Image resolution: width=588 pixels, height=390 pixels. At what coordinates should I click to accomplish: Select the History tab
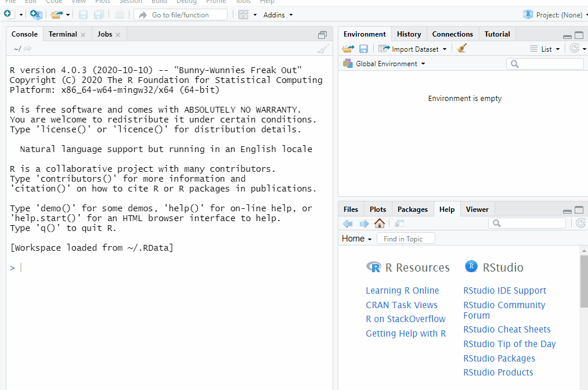(409, 34)
